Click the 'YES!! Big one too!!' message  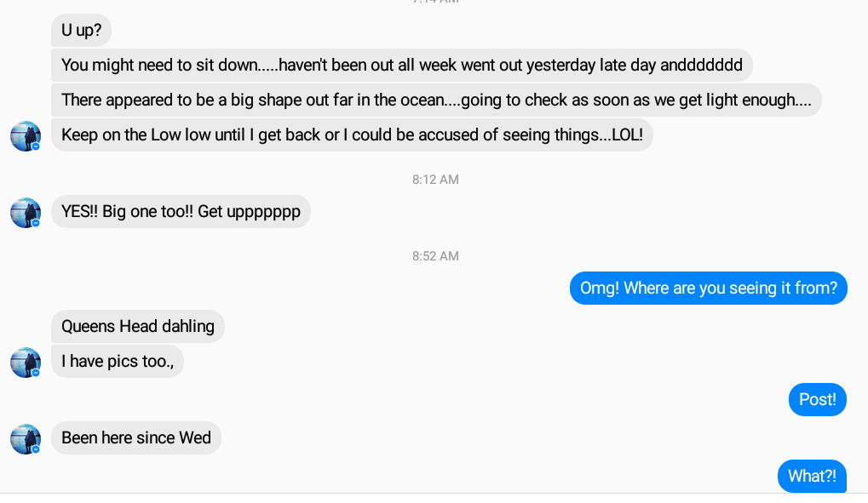[x=181, y=212]
